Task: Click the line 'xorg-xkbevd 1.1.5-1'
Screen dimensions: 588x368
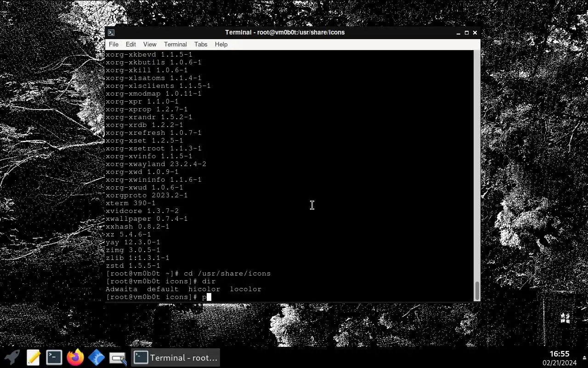Action: pyautogui.click(x=149, y=54)
